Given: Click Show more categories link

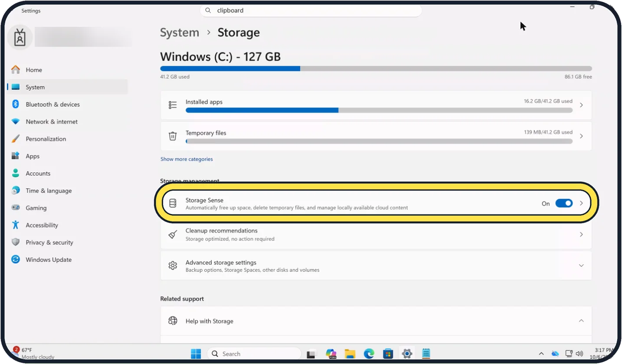Looking at the screenshot, I should coord(187,159).
